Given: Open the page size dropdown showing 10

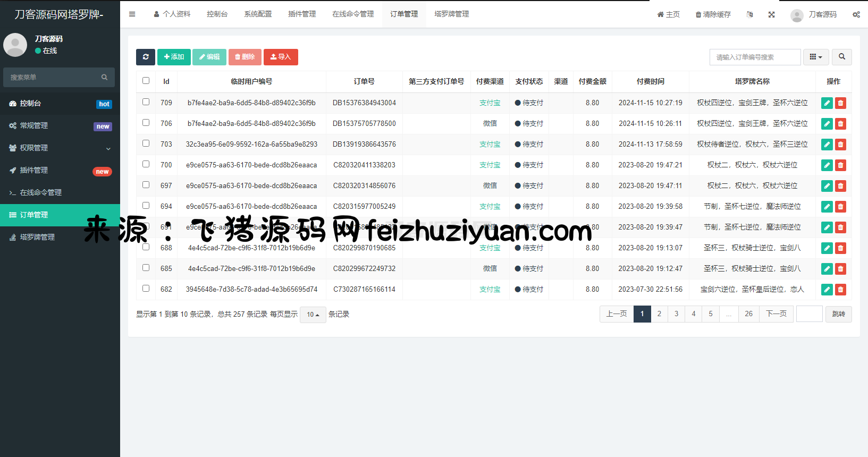Looking at the screenshot, I should pyautogui.click(x=313, y=315).
